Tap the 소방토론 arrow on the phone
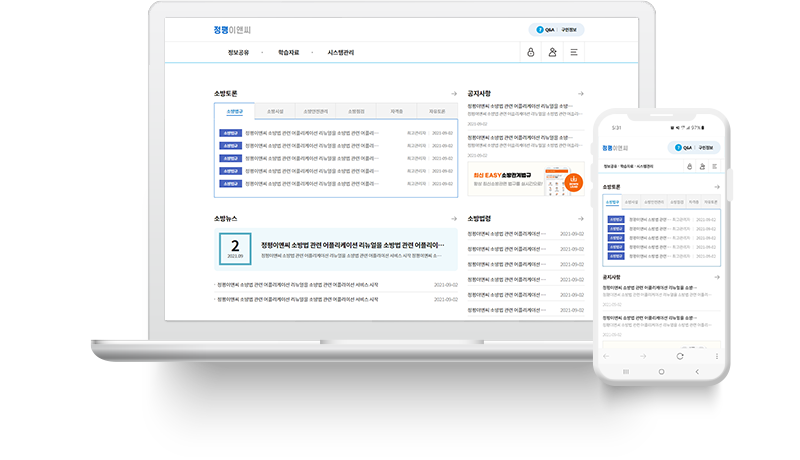Screen dimensions: 800x460 [716, 187]
